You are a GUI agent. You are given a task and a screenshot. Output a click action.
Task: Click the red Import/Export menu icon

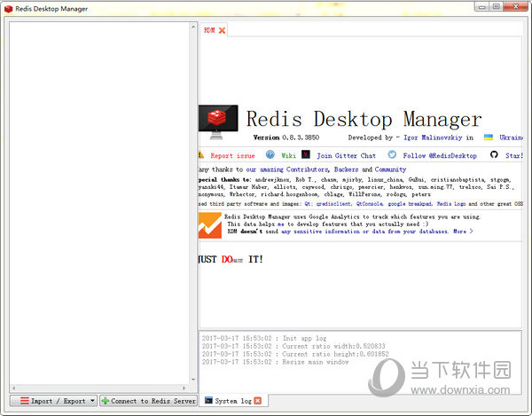click(25, 401)
